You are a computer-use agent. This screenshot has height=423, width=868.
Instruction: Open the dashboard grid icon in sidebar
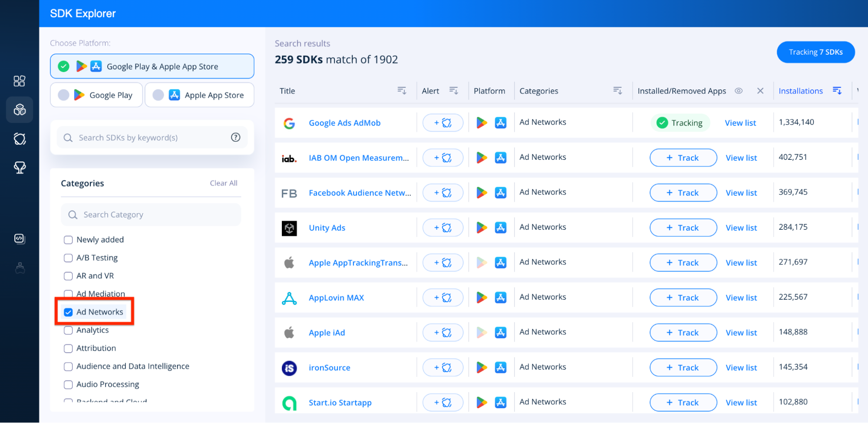(x=20, y=81)
